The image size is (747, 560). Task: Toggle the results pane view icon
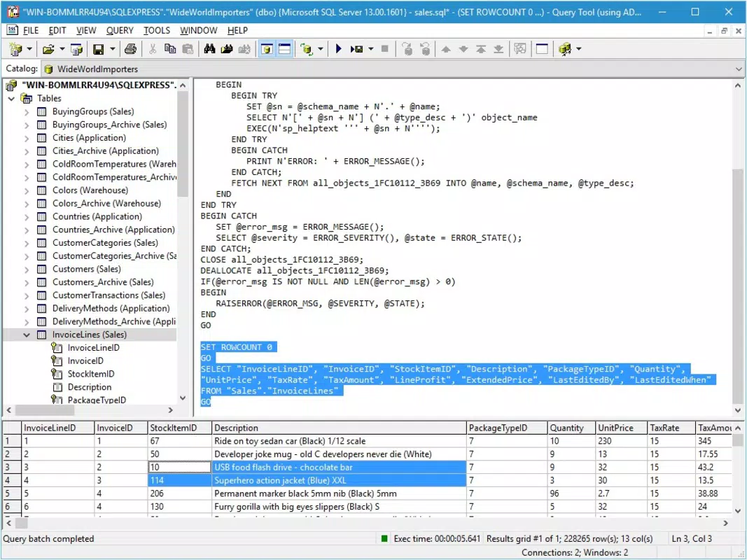pos(284,49)
